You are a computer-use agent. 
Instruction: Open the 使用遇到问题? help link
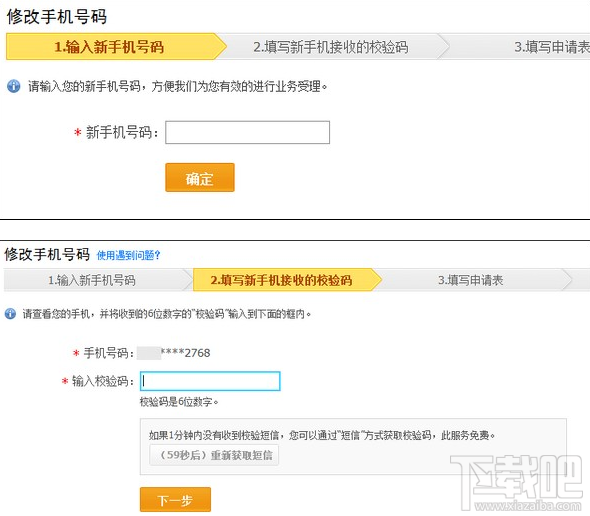click(x=129, y=256)
